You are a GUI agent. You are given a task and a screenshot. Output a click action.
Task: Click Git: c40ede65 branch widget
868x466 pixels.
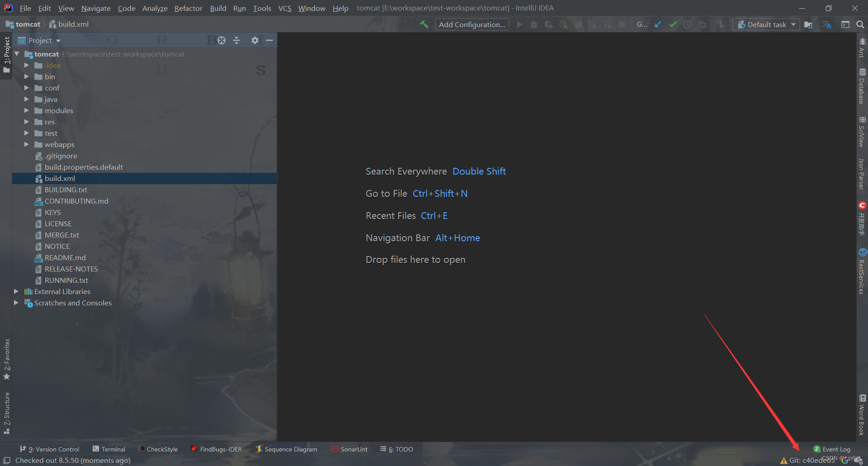[812, 460]
